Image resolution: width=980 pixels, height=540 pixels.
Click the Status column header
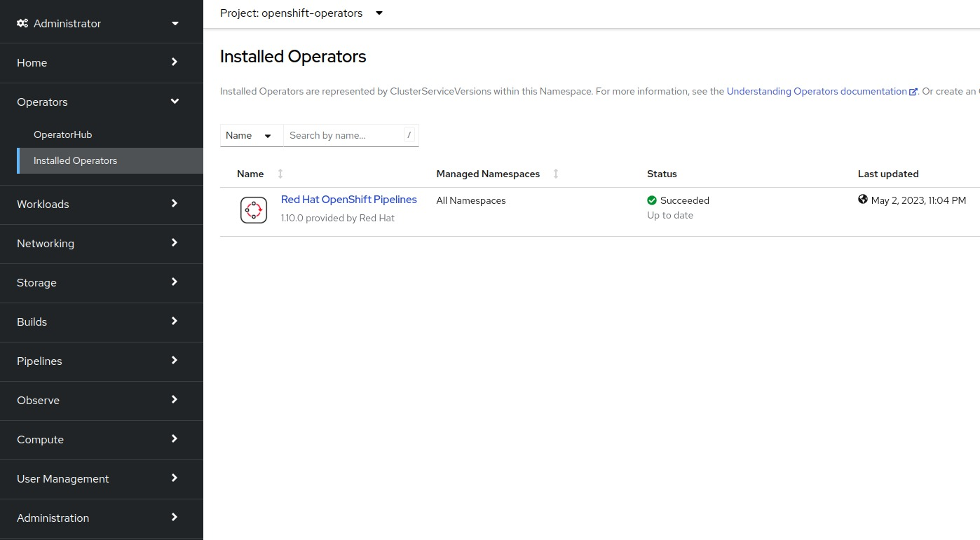point(662,174)
